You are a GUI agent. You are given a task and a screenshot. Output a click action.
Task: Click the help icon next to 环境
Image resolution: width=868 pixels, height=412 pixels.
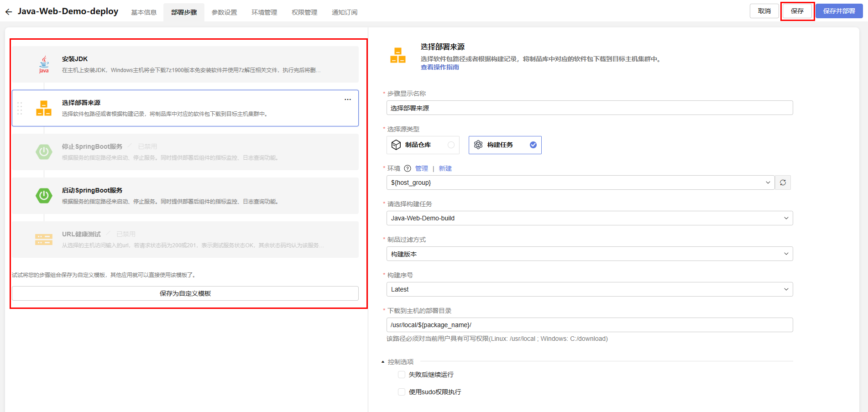pos(408,168)
